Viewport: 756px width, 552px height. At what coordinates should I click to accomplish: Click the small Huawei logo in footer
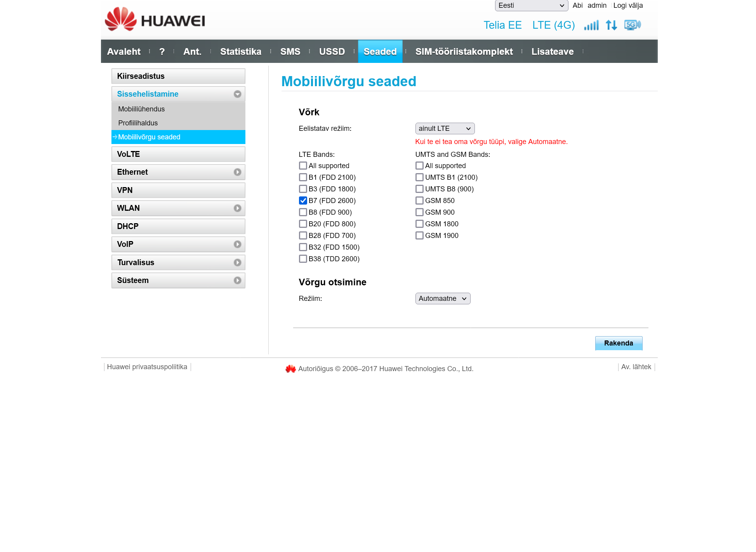[x=290, y=369]
